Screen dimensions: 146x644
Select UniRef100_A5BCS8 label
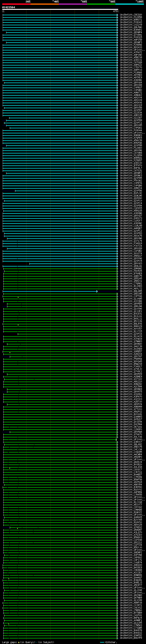coord(131,58)
